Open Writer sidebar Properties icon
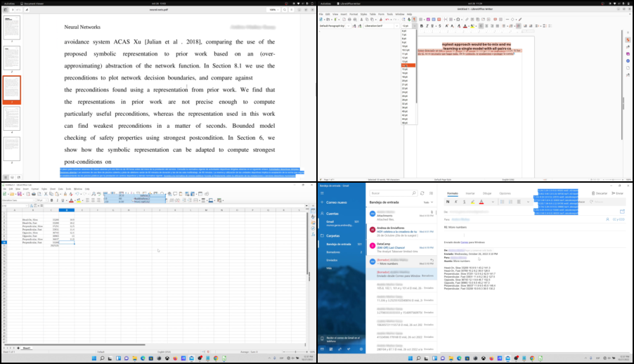Screen dimensions: 634x364 click(628, 39)
